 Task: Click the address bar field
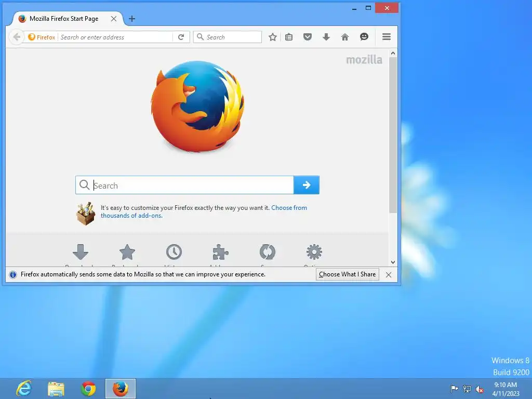click(115, 37)
